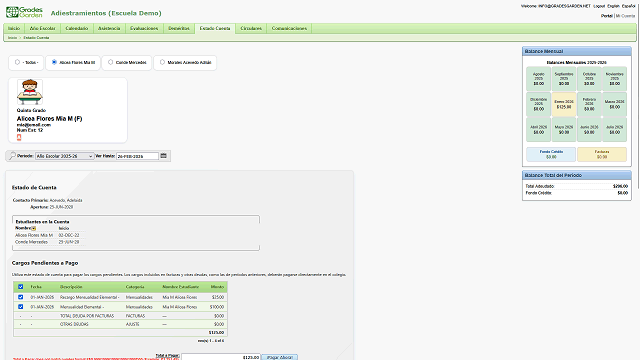Screen dimensions: 640x360
Task: Open the Calendario menu tab
Action: click(77, 28)
